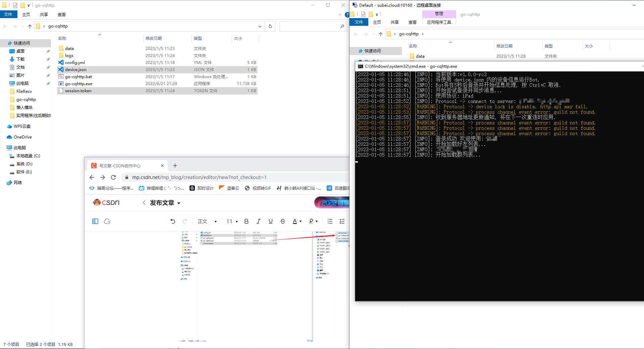Insert a numbered list in the editor
644x349 pixels.
point(342,221)
